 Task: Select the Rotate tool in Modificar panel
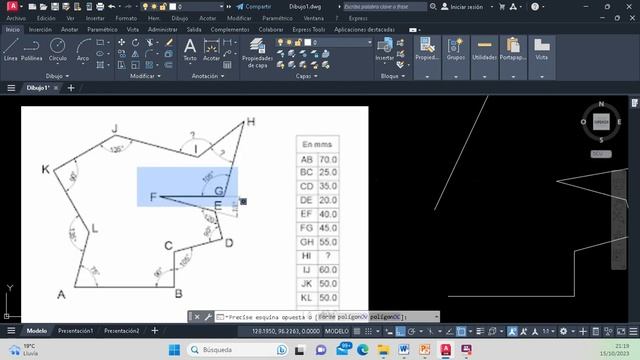click(x=136, y=42)
